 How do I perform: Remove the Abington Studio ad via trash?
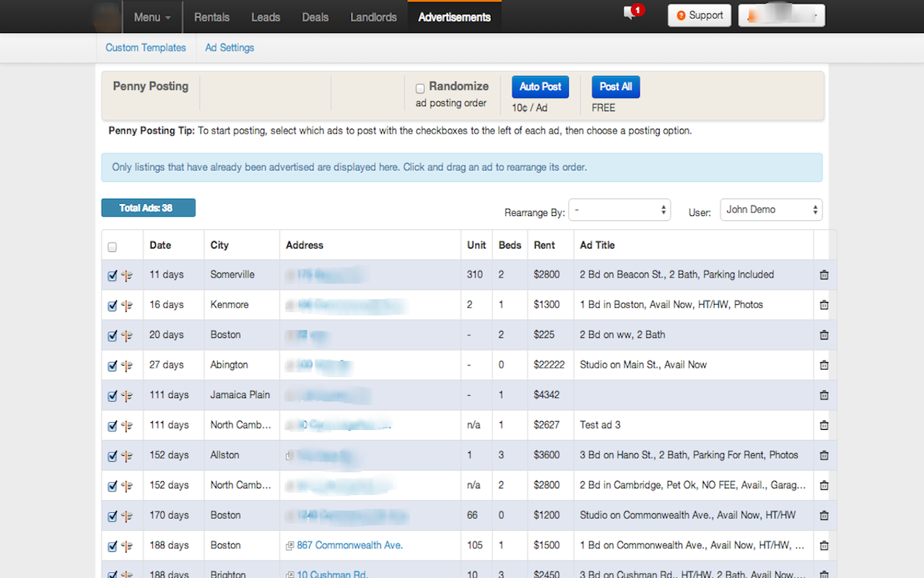point(824,366)
